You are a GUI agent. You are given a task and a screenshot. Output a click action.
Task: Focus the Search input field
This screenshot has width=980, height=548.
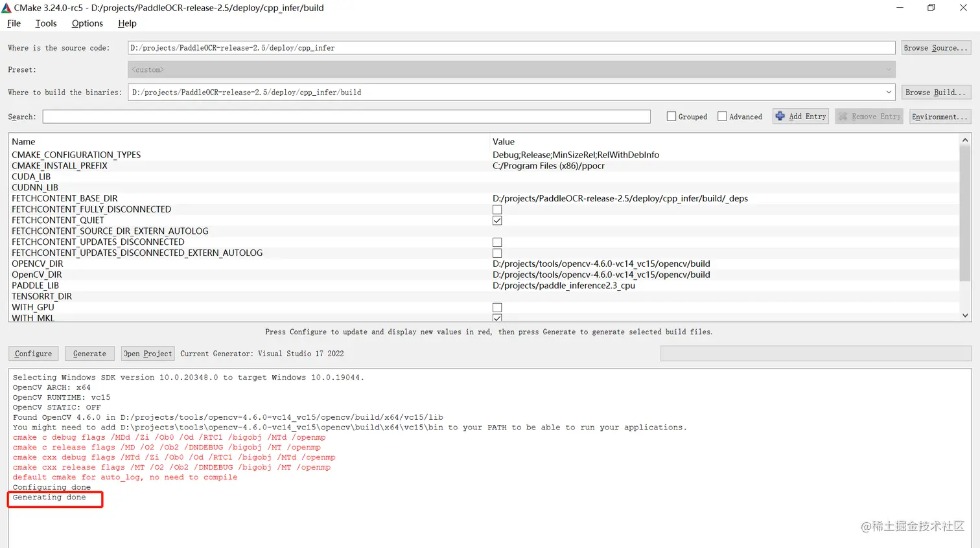click(347, 117)
